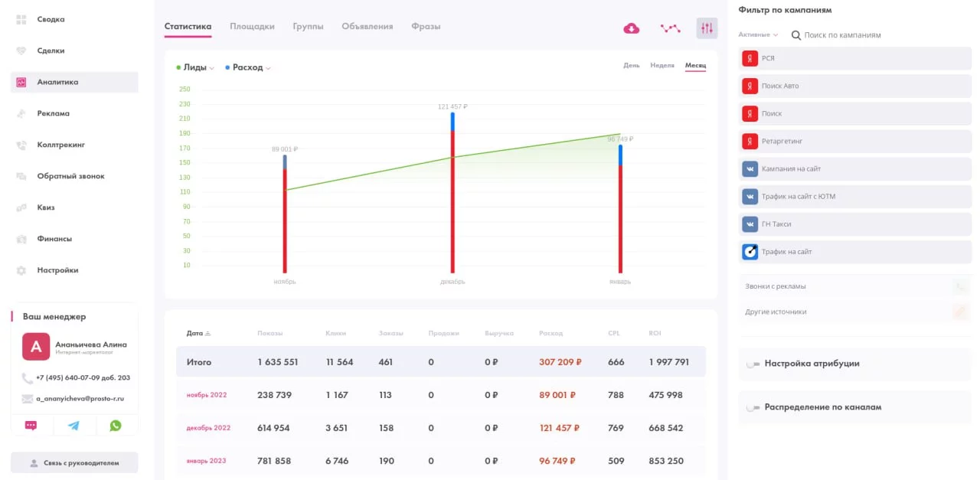Image resolution: width=980 pixels, height=480 pixels.
Task: Click the CPL column header
Action: [x=614, y=333]
